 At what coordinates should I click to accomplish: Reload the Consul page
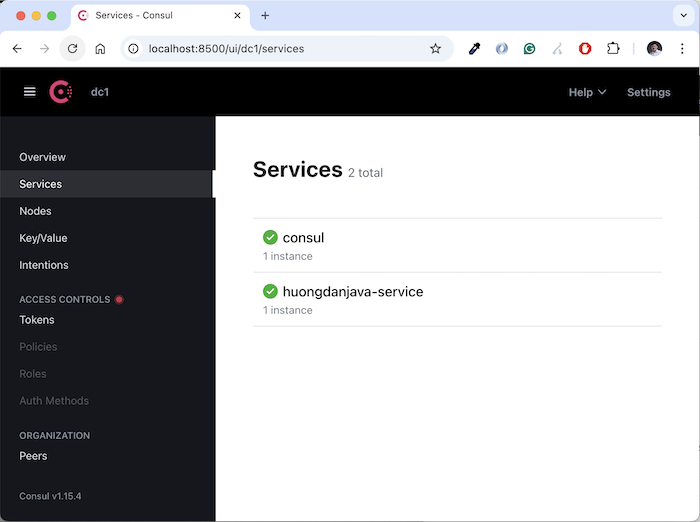click(72, 49)
